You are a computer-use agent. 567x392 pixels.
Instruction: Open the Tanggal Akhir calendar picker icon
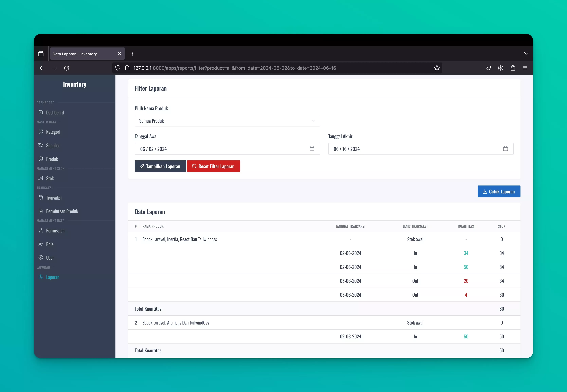[x=506, y=149]
